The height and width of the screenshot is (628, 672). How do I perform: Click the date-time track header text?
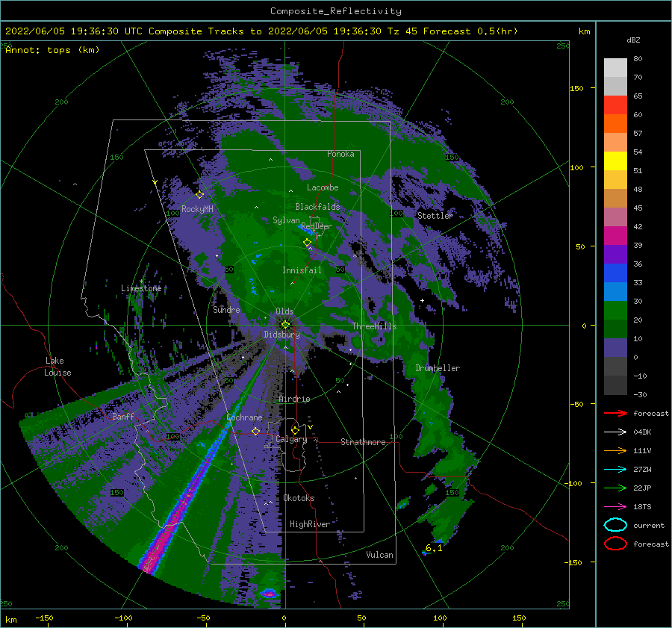point(261,31)
